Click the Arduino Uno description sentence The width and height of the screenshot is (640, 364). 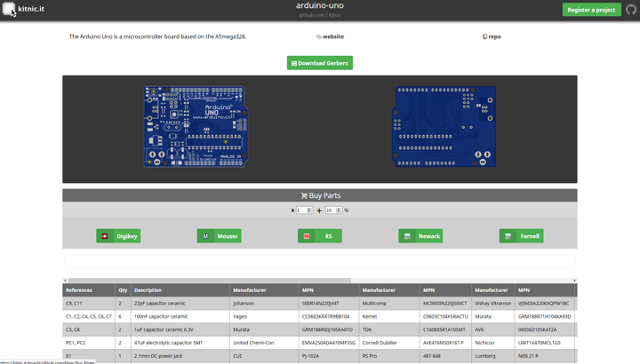157,36
